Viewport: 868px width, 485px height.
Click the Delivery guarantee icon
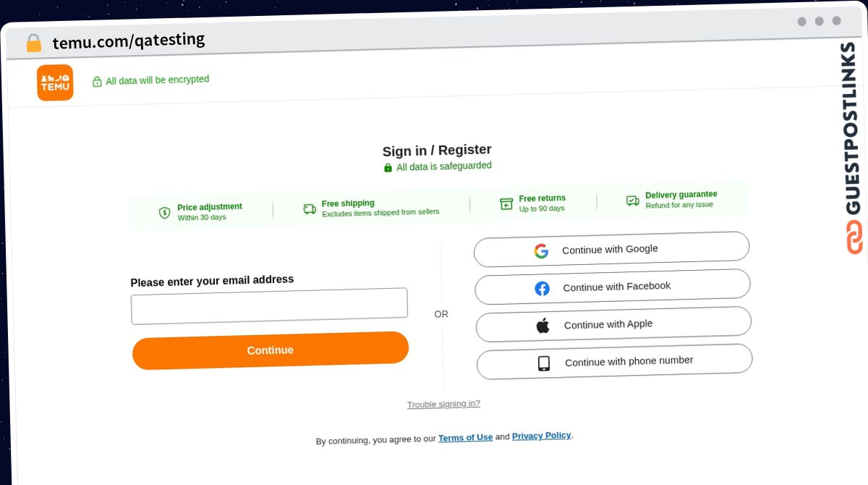click(633, 201)
